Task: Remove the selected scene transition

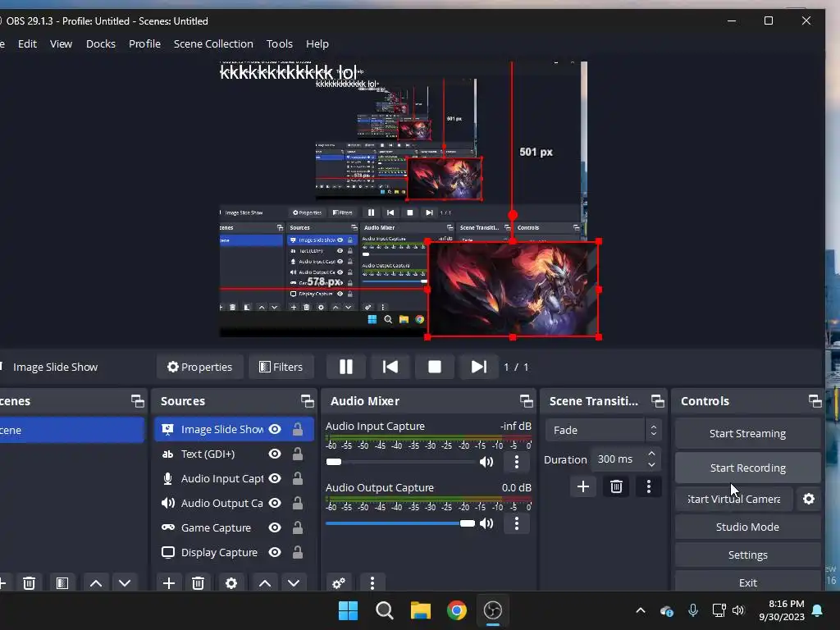Action: pyautogui.click(x=616, y=486)
